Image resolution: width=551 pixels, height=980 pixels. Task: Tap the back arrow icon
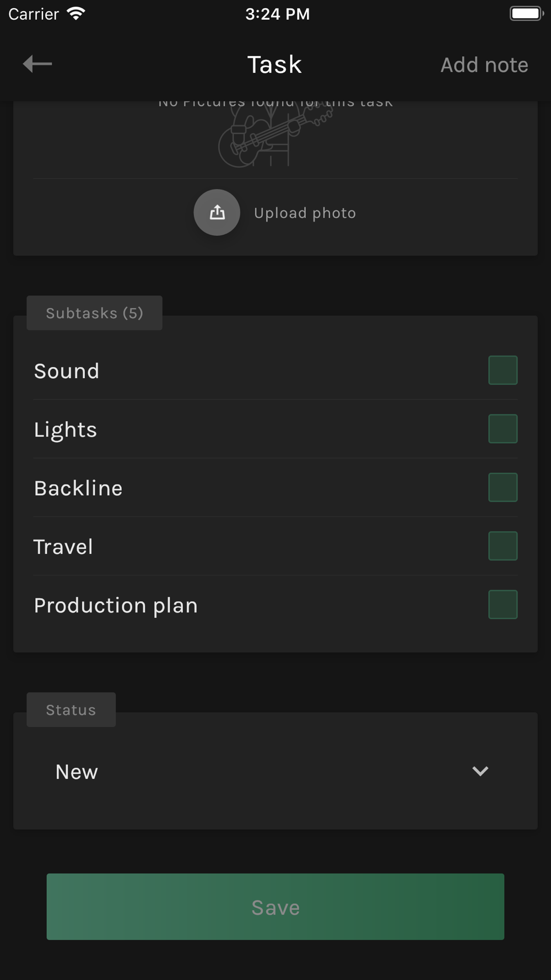click(37, 64)
